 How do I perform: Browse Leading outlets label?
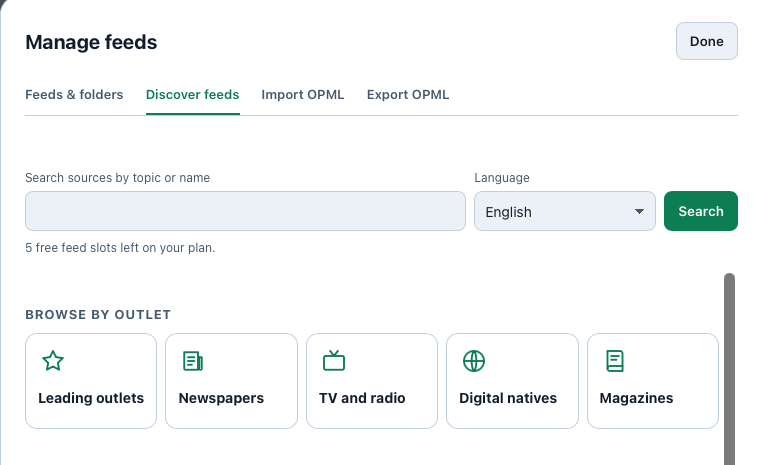91,398
